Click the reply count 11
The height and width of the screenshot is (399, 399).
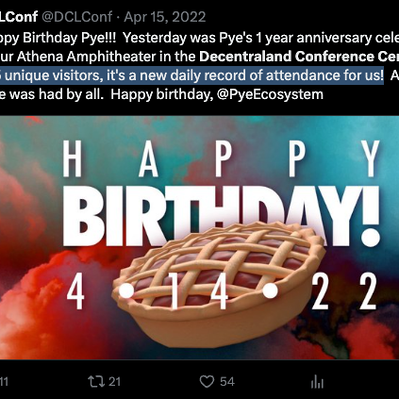[x=4, y=381]
